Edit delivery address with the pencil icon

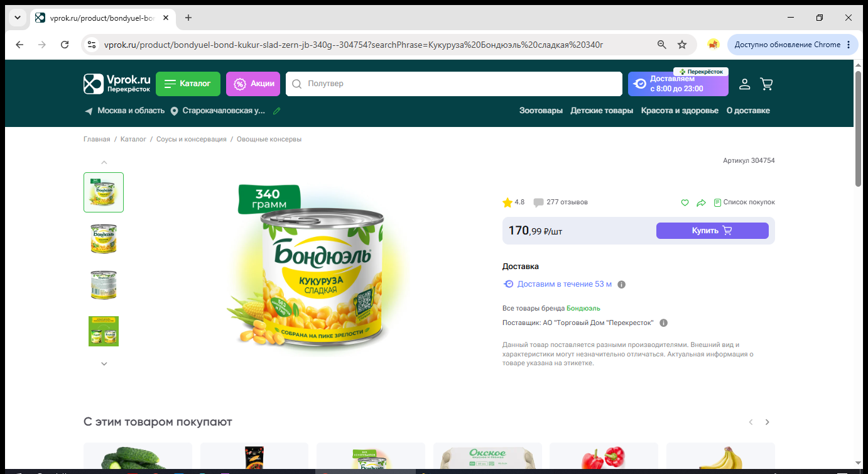[x=277, y=111]
